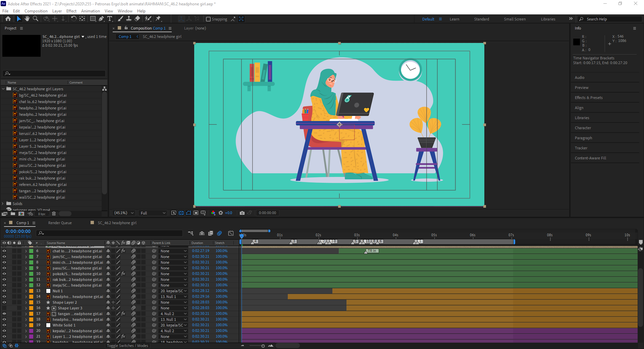
Task: Open the magnification ratio dropdown (45.1%)
Action: [124, 213]
